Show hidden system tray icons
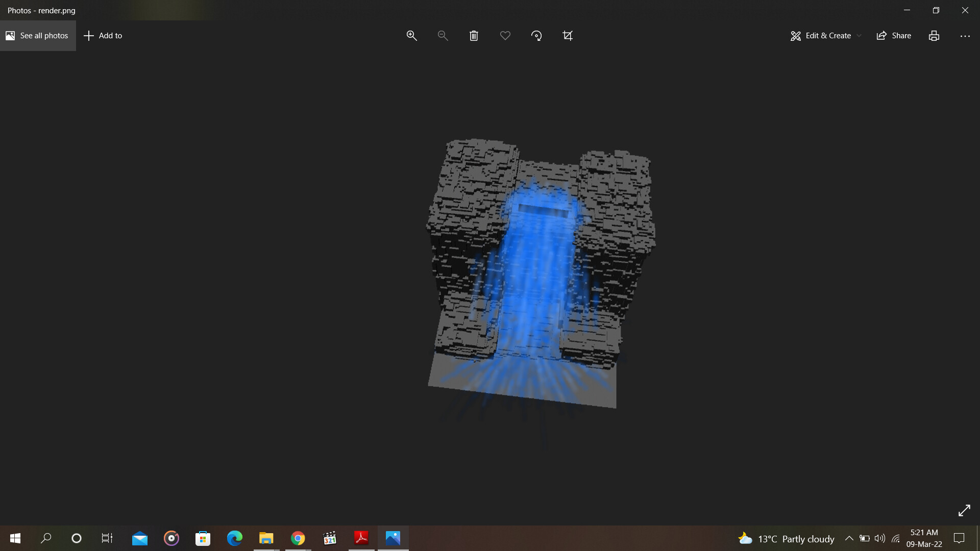The image size is (980, 551). (849, 538)
